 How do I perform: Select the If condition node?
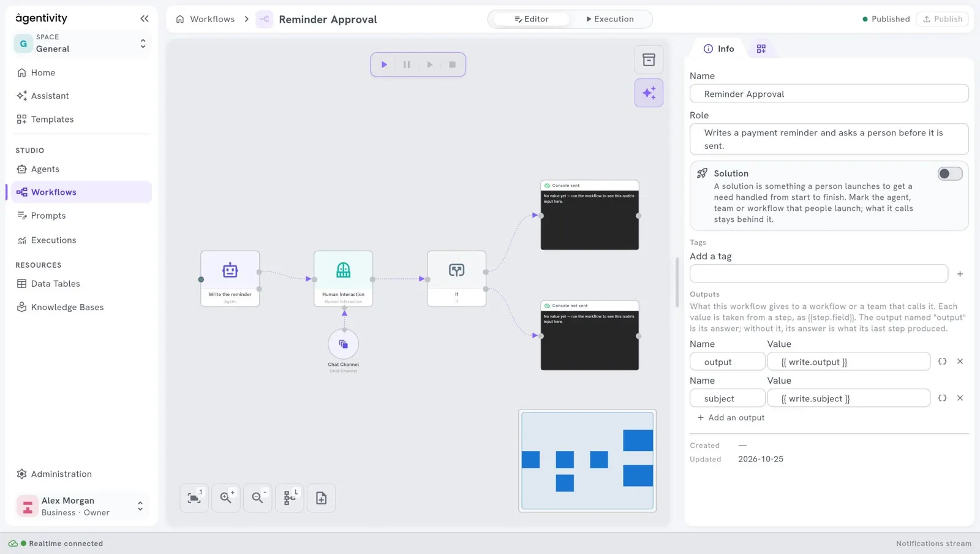tap(457, 279)
